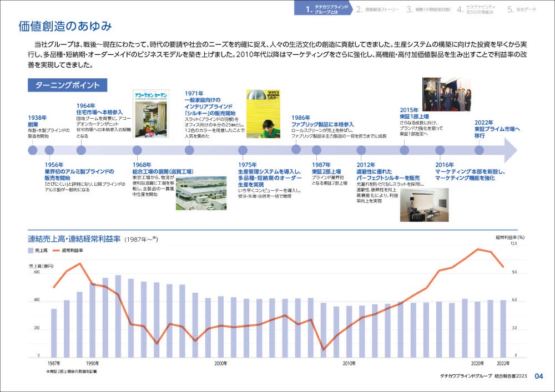555x392 pixels.
Task: Click the 1986年 ファブリック製品 timeline circle
Action: (x=296, y=149)
